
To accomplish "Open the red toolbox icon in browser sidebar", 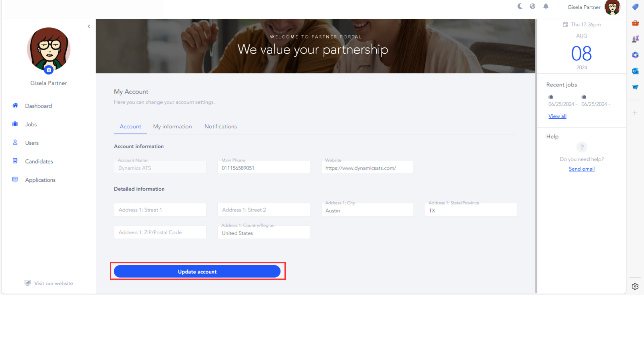I will (635, 23).
